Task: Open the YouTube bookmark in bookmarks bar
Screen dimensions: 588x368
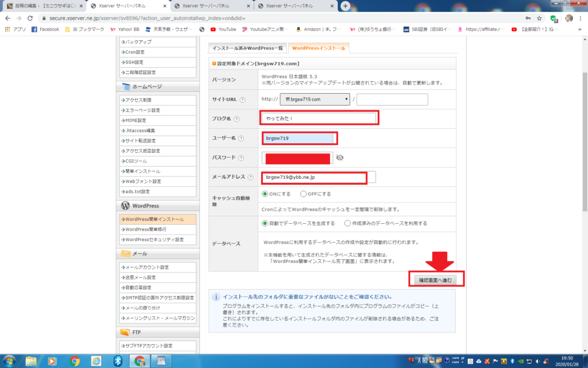Action: (223, 29)
